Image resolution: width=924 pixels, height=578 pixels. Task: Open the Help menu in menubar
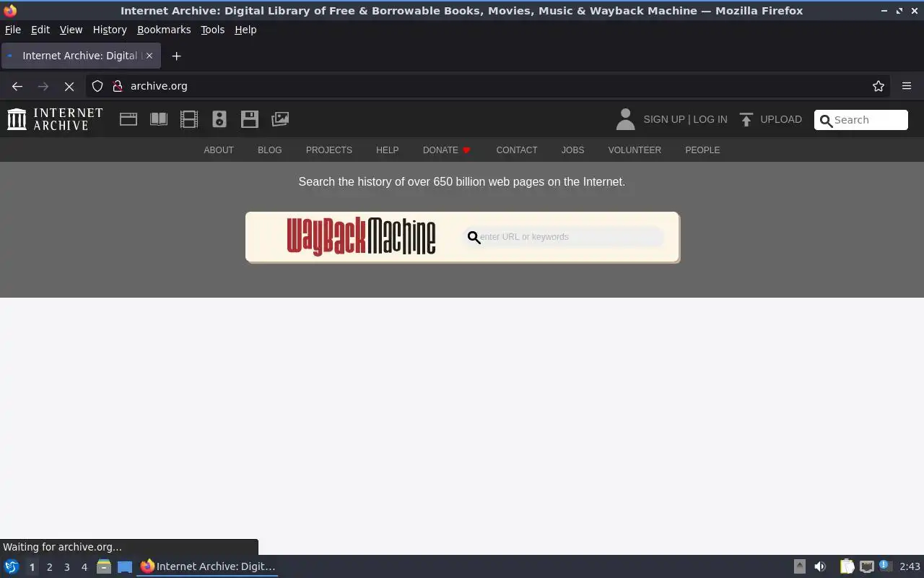245,30
